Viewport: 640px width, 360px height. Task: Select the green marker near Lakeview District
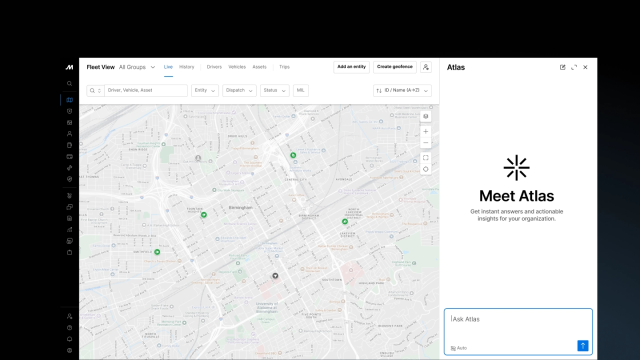point(345,222)
